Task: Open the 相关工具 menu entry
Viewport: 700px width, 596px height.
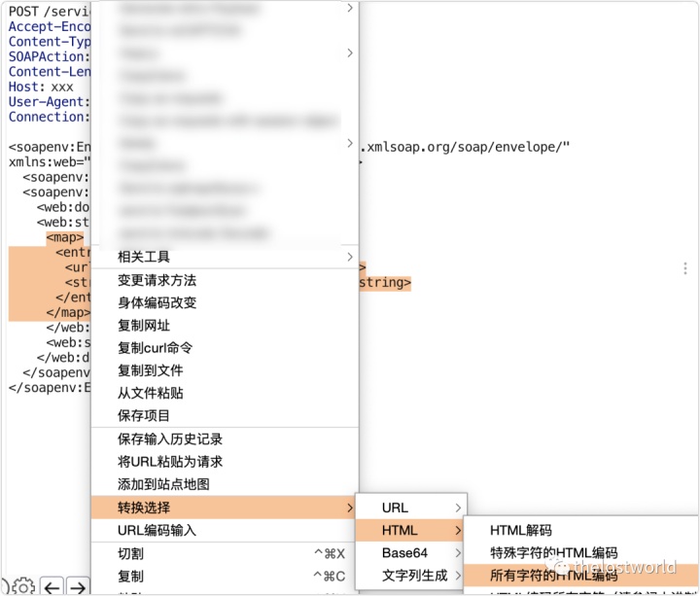Action: point(225,257)
